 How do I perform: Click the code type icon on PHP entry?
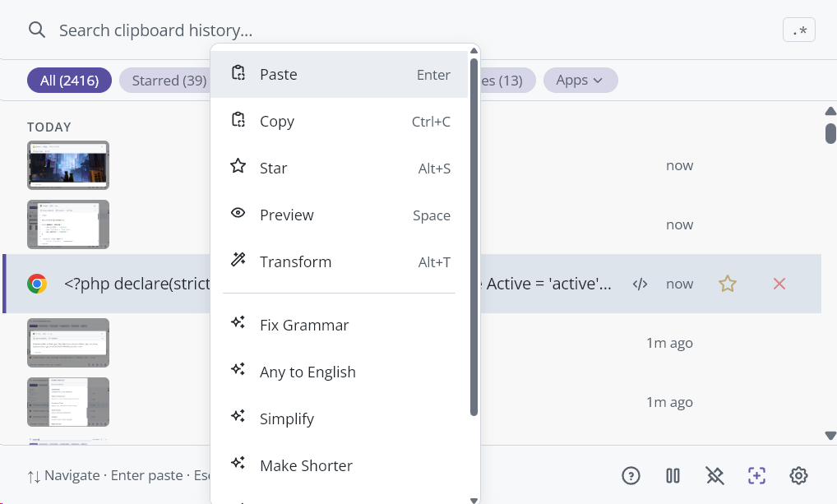(640, 284)
